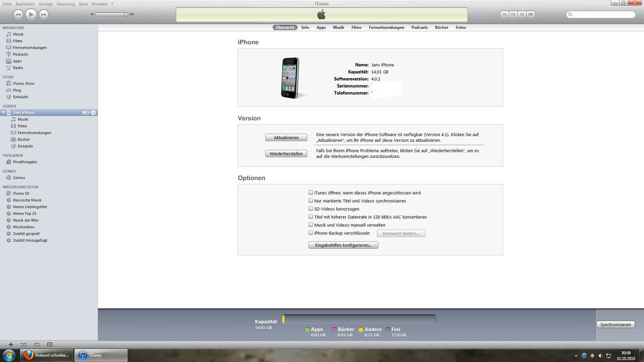
Task: Click the shuffle icon at bottom
Action: click(x=23, y=345)
